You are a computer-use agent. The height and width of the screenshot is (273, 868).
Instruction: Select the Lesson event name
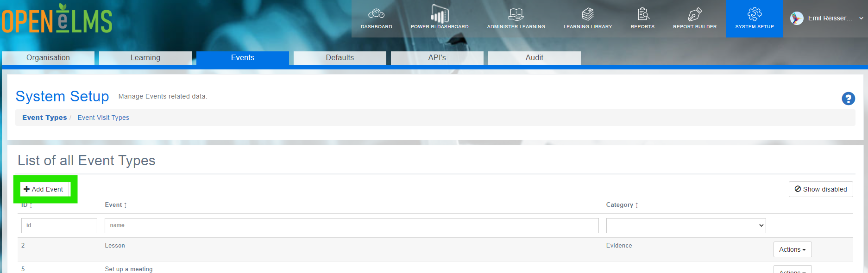pyautogui.click(x=115, y=246)
